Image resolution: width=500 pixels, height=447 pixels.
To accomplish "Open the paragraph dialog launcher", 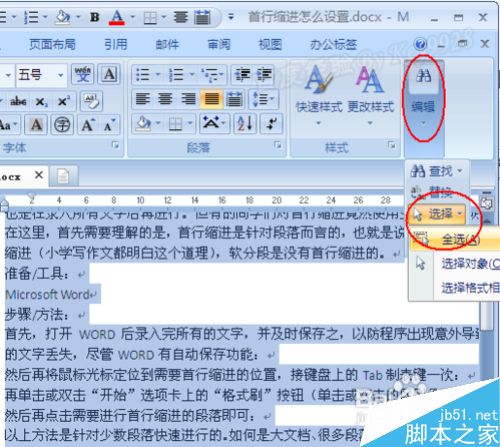I will (x=278, y=145).
